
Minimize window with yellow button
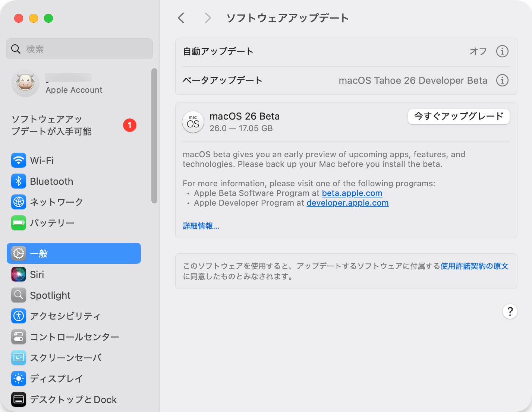[x=34, y=18]
